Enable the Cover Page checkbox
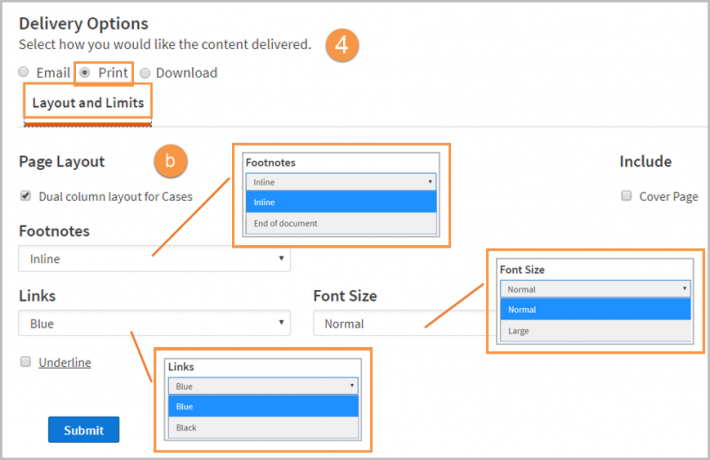 tap(626, 196)
